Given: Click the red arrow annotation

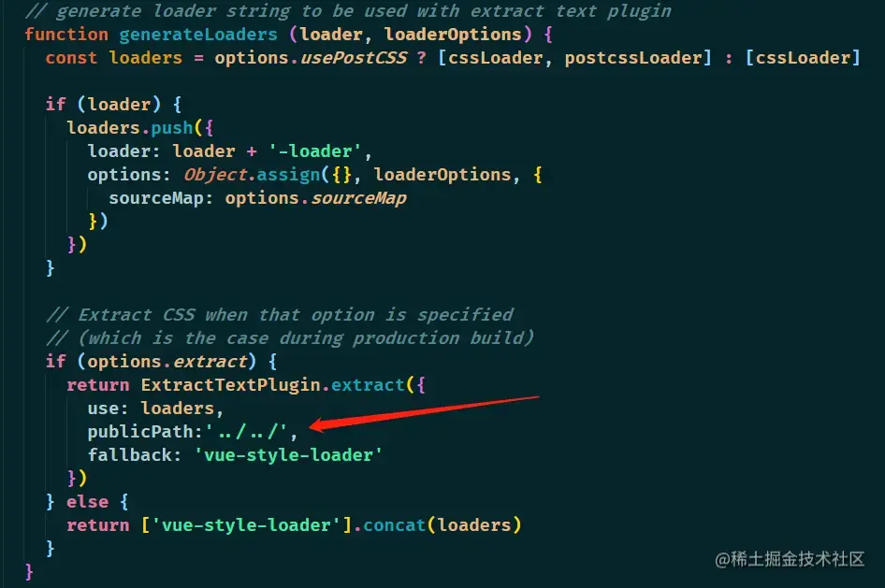Looking at the screenshot, I should 424,413.
